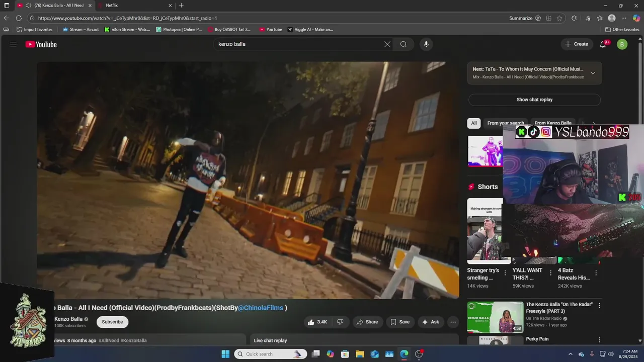Share the Kenzo Balla video
This screenshot has height=362, width=644.
click(x=367, y=322)
